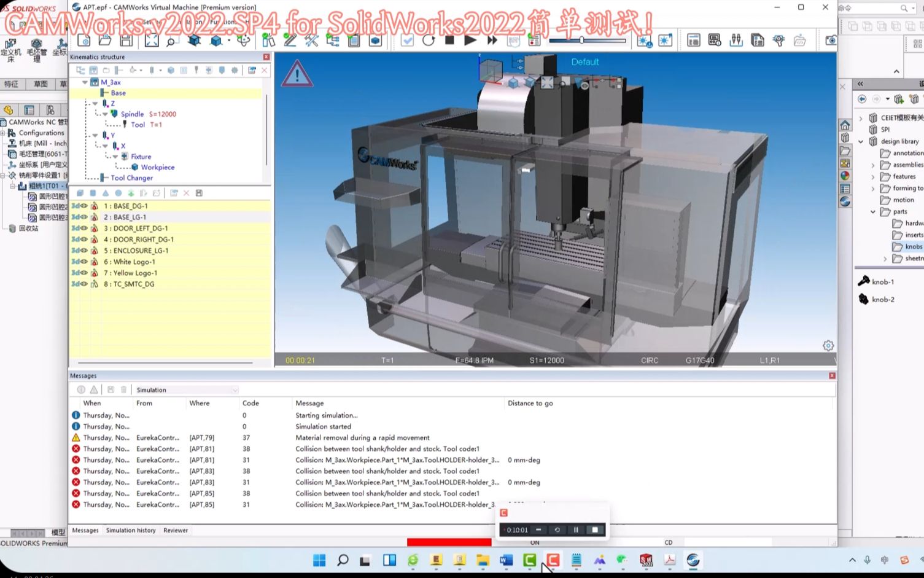Click the wrench and screwdriver settings icon

pyautogui.click(x=312, y=41)
